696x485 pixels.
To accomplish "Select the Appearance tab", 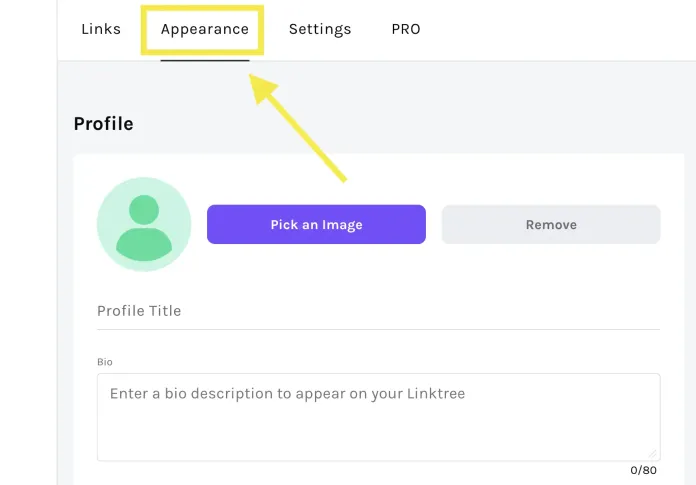I will coord(205,29).
